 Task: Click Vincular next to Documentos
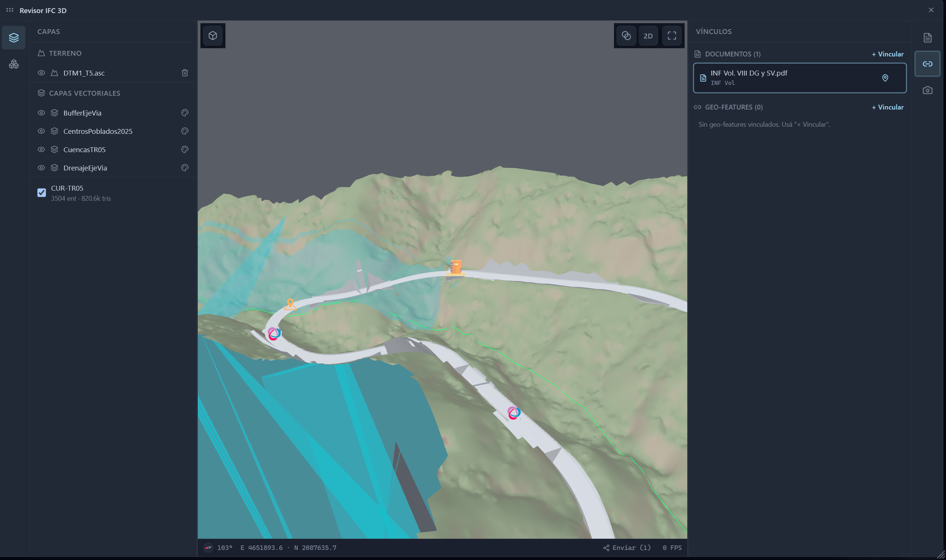[x=888, y=54]
